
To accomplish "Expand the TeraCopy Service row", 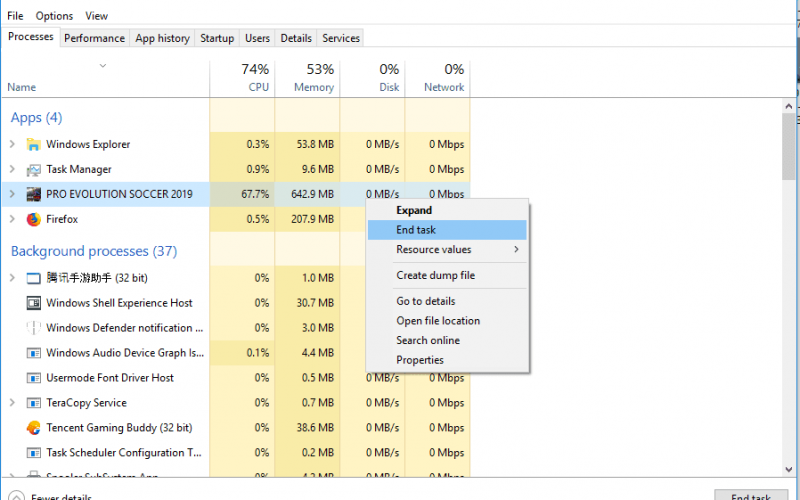I will click(x=12, y=403).
